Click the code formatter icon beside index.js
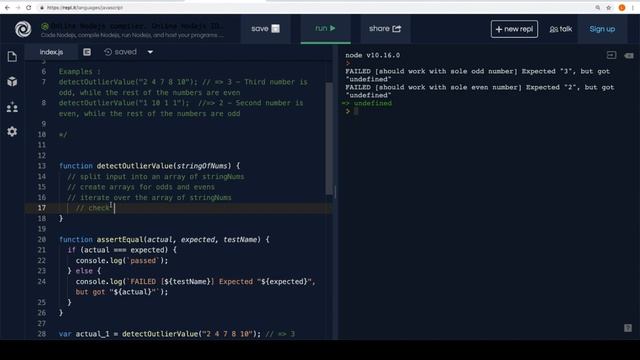 (x=87, y=52)
